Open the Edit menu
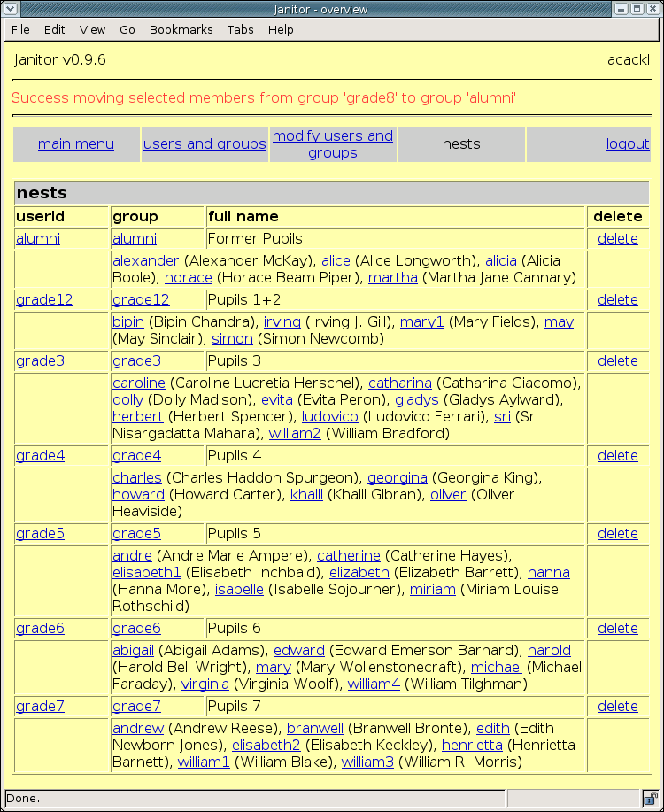The image size is (664, 812). (x=54, y=30)
